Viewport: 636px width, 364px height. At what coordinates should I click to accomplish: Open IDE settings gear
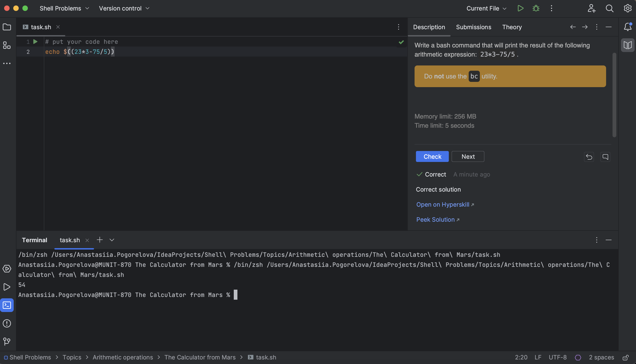pos(628,8)
